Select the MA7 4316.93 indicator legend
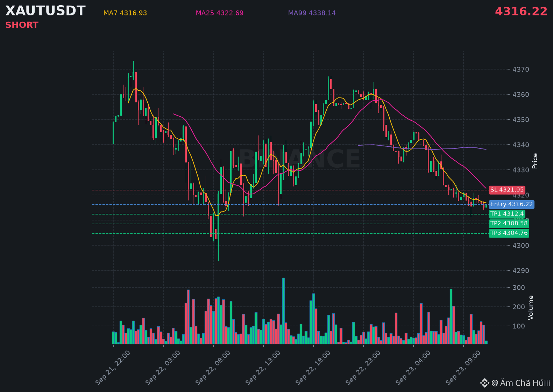This screenshot has height=392, width=553. (125, 13)
